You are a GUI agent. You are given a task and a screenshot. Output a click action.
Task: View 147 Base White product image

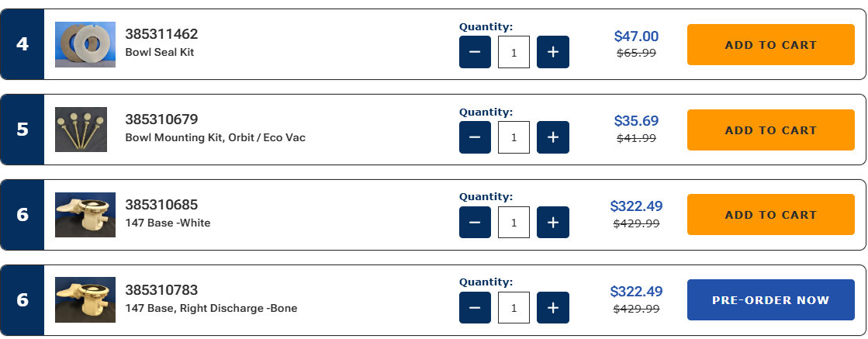point(85,215)
